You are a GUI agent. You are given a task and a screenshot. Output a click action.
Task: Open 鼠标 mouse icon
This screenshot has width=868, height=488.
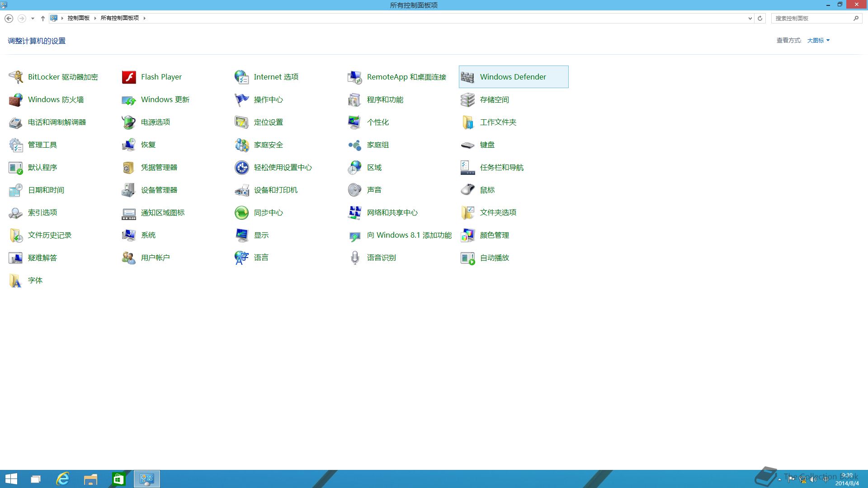coord(468,190)
